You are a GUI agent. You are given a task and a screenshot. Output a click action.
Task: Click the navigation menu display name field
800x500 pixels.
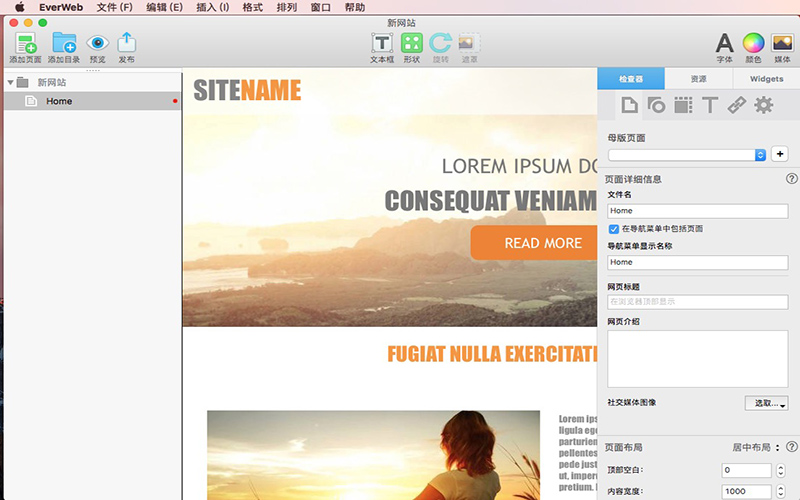697,262
